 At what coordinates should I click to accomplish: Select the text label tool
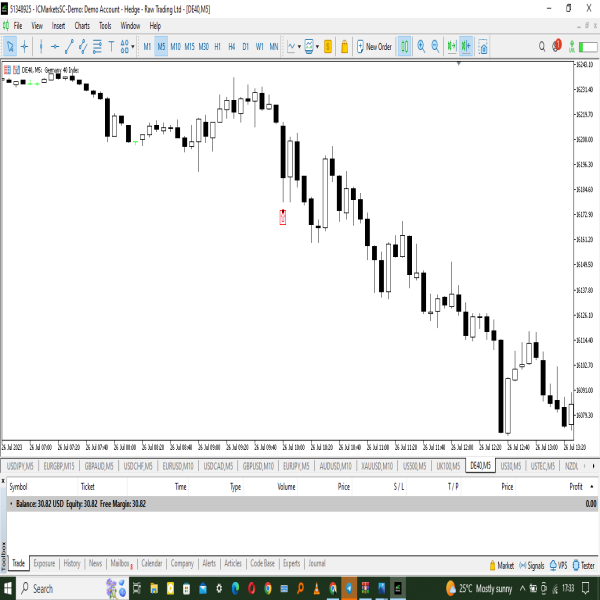tap(111, 47)
